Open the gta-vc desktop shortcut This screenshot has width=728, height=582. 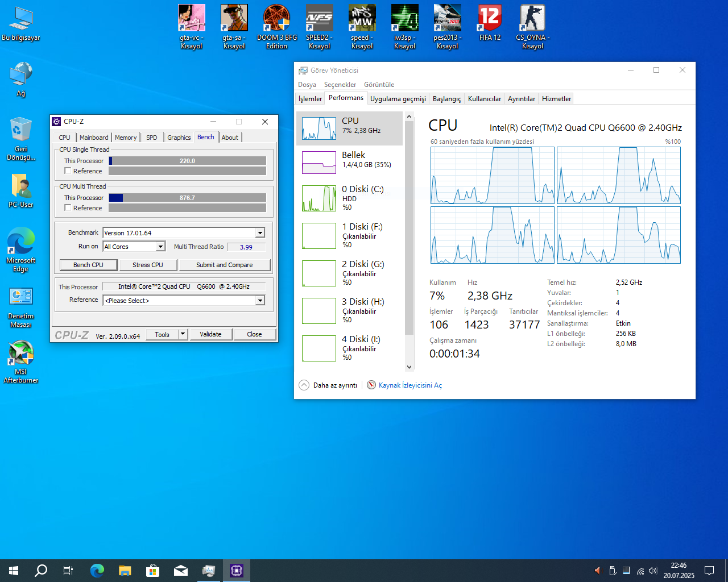192,27
